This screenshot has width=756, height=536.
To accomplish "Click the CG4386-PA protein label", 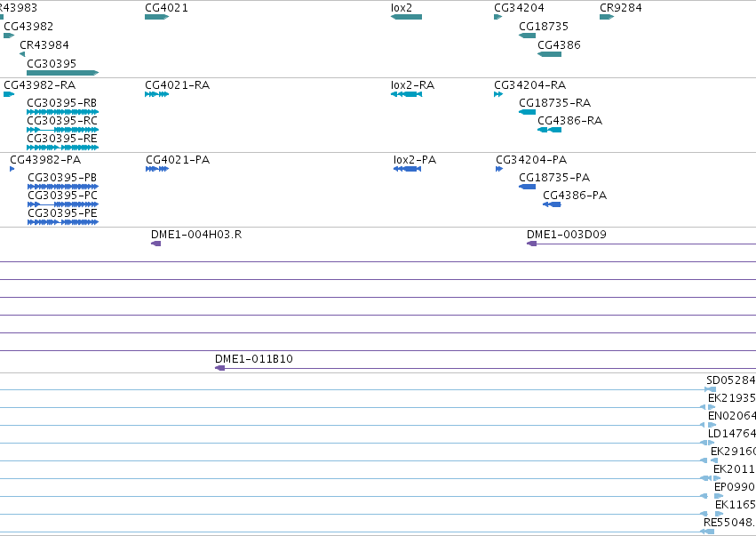I will click(575, 196).
